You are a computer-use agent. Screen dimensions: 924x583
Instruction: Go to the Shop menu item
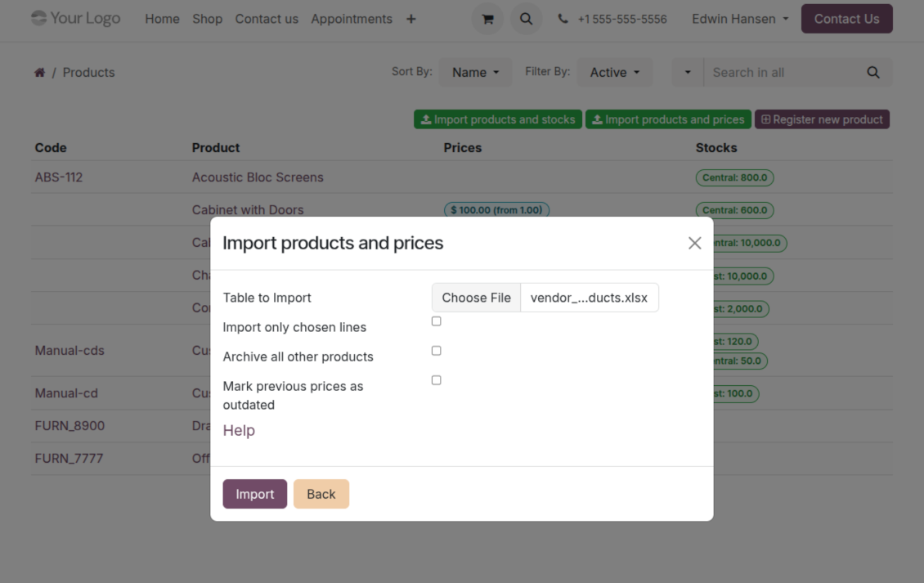coord(207,19)
